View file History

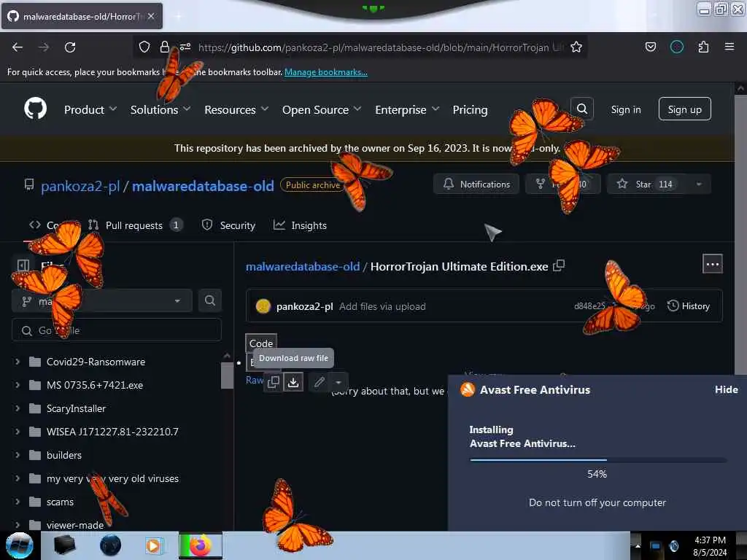click(689, 306)
